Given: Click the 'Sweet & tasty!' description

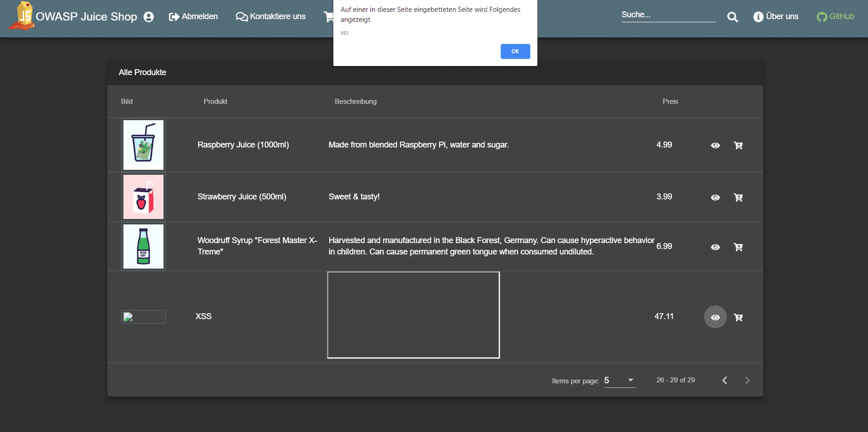Looking at the screenshot, I should (354, 197).
